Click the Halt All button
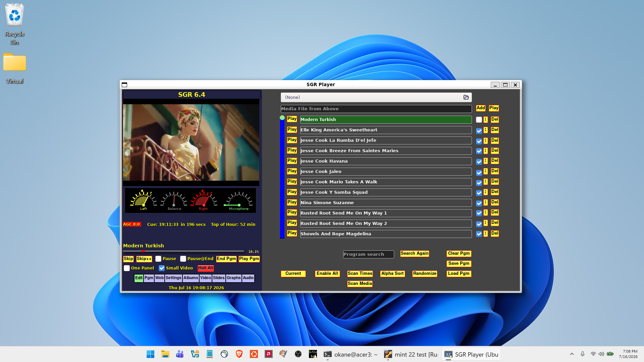 click(x=206, y=268)
